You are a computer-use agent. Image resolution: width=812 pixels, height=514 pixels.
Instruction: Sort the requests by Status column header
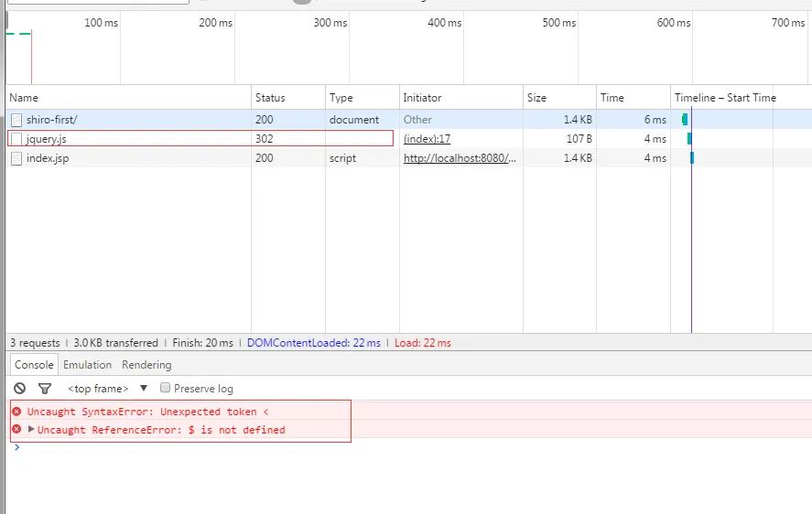tap(270, 98)
